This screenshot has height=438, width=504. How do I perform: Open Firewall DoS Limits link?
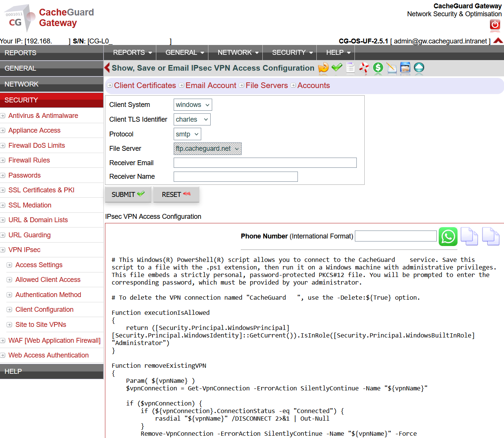(x=37, y=145)
